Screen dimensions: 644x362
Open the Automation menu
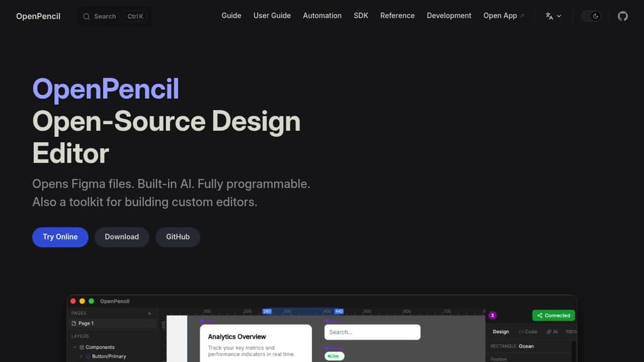click(322, 16)
